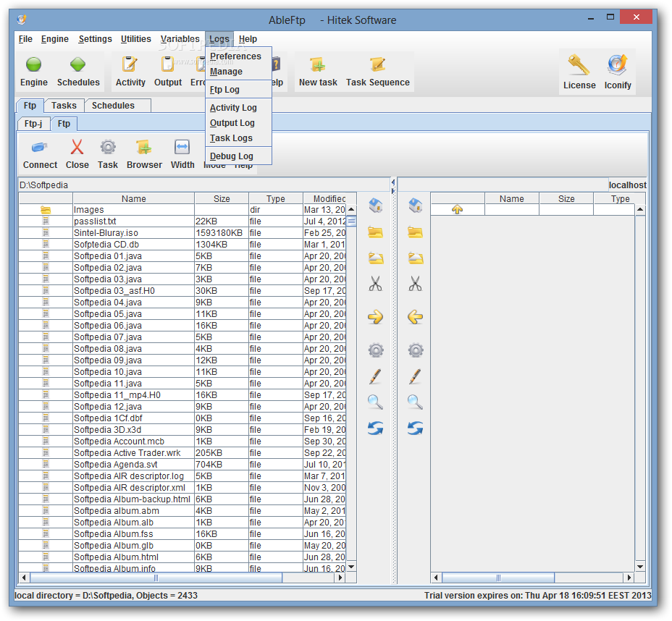Click the open folder icon for remote panel

[415, 258]
